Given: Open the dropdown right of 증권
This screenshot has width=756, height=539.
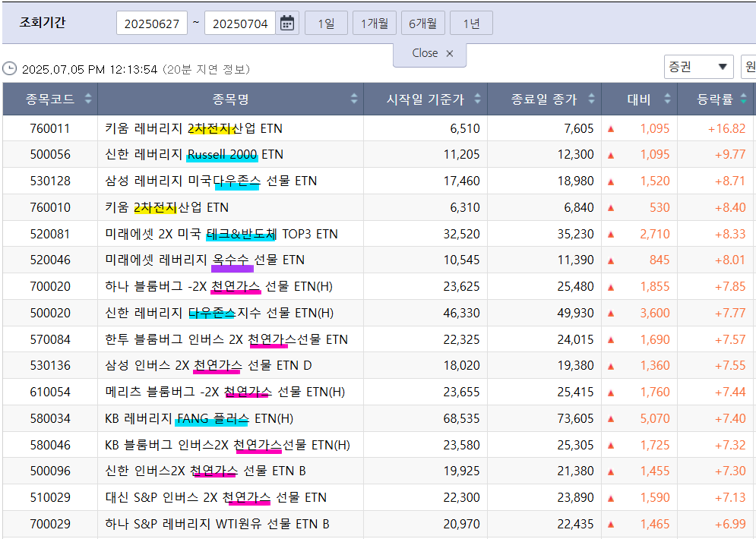Looking at the screenshot, I should 748,67.
